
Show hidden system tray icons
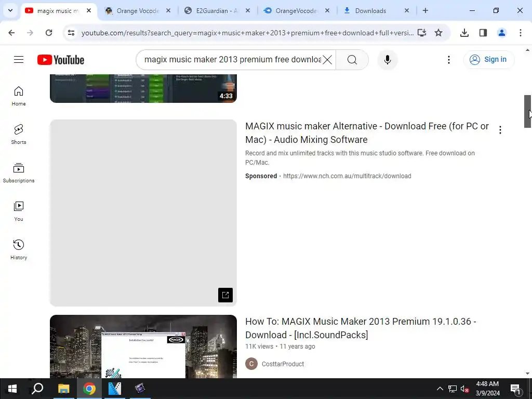coord(440,389)
